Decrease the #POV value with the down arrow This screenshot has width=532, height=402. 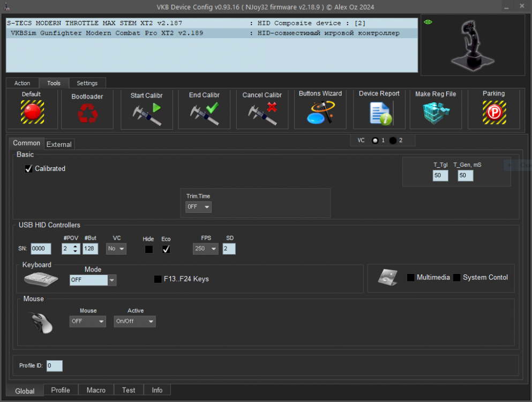point(76,251)
